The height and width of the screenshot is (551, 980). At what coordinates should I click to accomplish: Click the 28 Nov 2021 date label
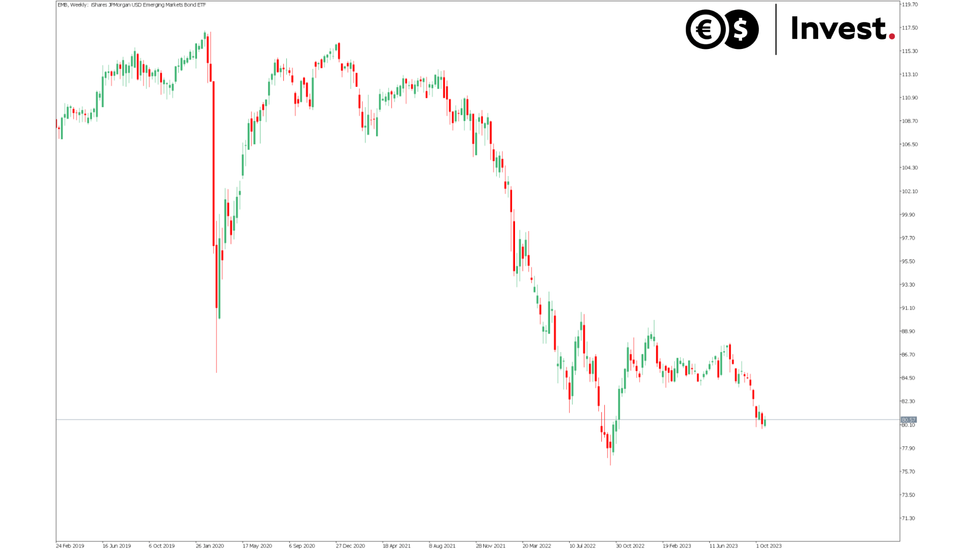pyautogui.click(x=491, y=546)
